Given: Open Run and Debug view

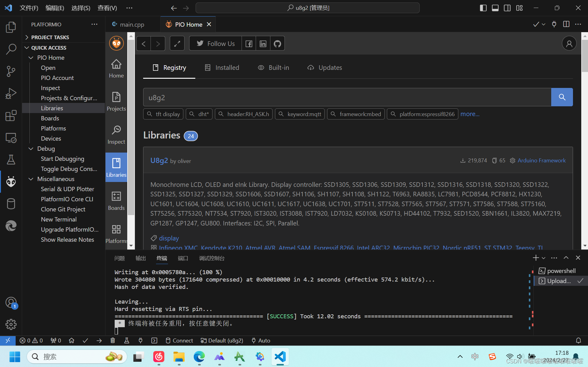Looking at the screenshot, I should (11, 93).
